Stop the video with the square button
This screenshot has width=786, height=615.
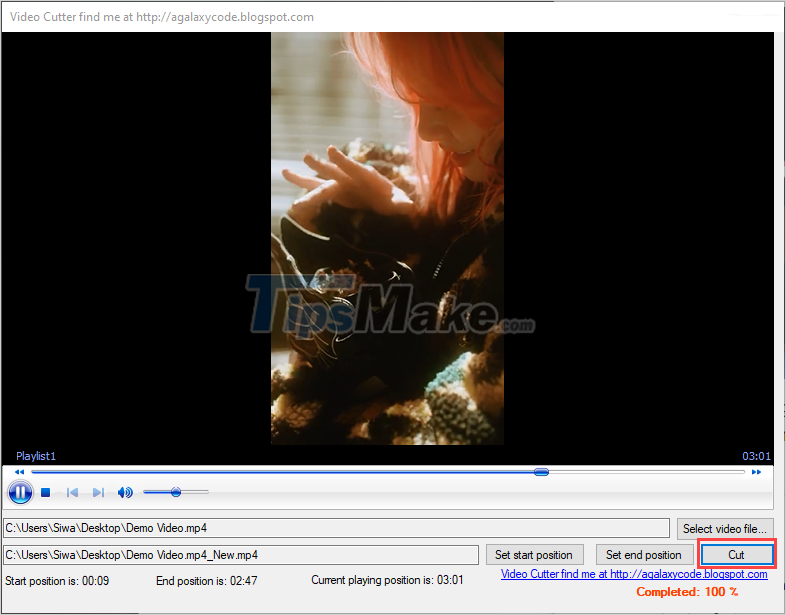pyautogui.click(x=46, y=493)
